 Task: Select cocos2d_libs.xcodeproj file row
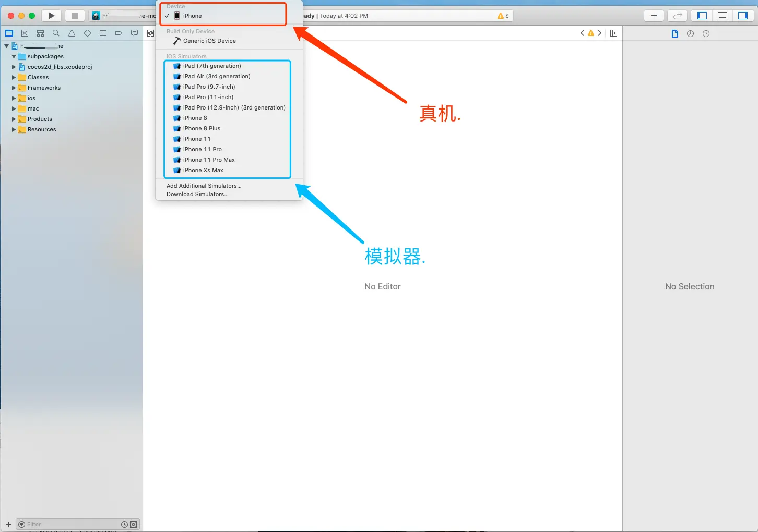coord(72,67)
